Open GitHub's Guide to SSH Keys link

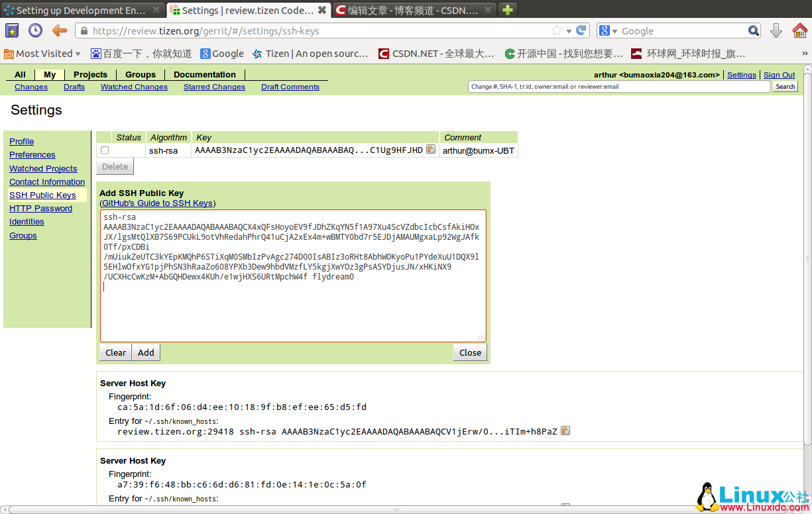point(158,203)
